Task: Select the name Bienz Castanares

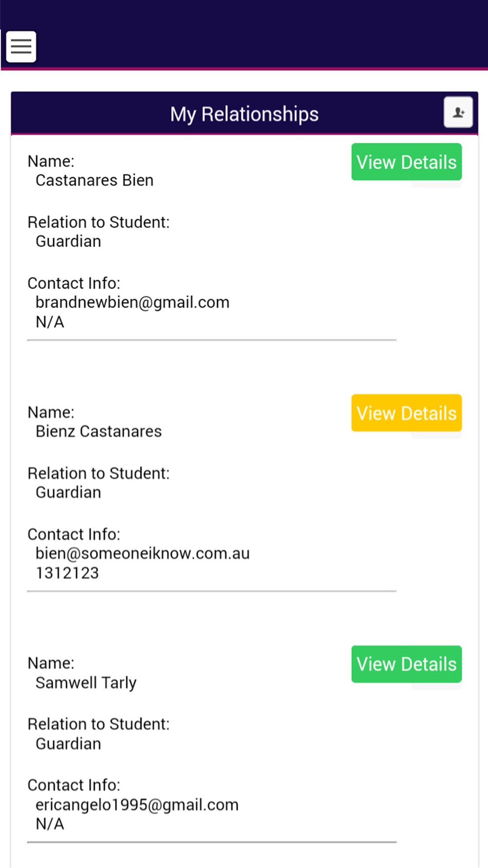Action: (99, 431)
